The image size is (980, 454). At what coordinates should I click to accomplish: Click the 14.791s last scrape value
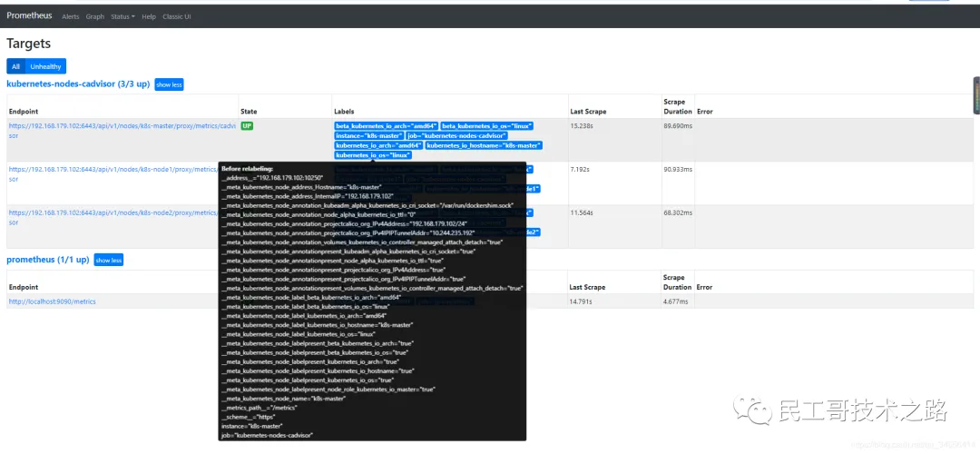[x=582, y=301]
